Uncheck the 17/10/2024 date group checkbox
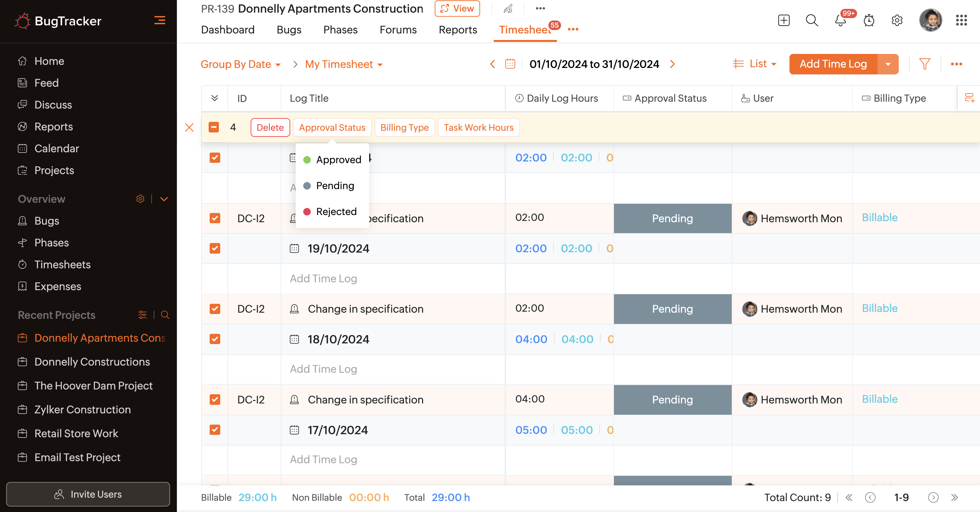The width and height of the screenshot is (980, 512). click(x=215, y=430)
